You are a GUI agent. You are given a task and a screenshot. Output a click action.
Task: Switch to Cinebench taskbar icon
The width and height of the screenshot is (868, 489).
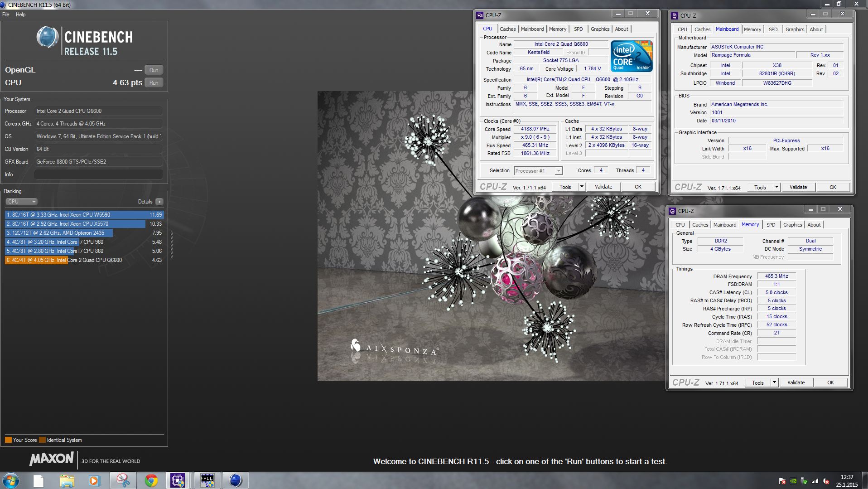pos(235,480)
